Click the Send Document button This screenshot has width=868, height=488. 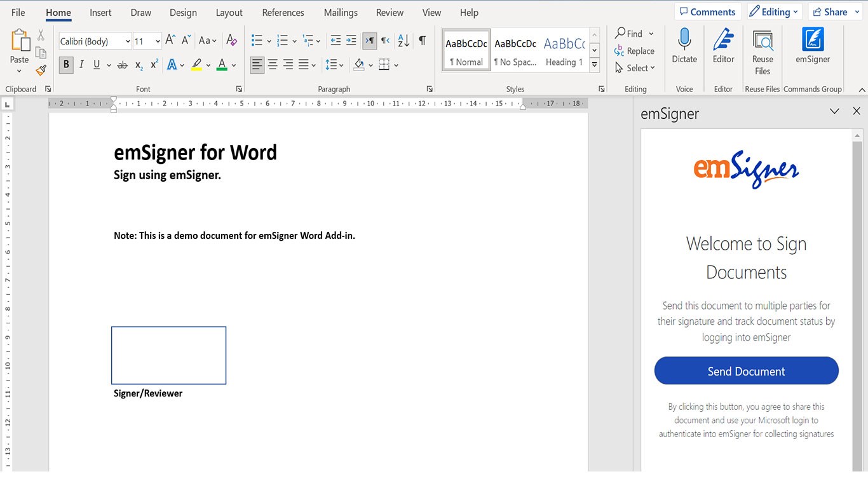(746, 371)
